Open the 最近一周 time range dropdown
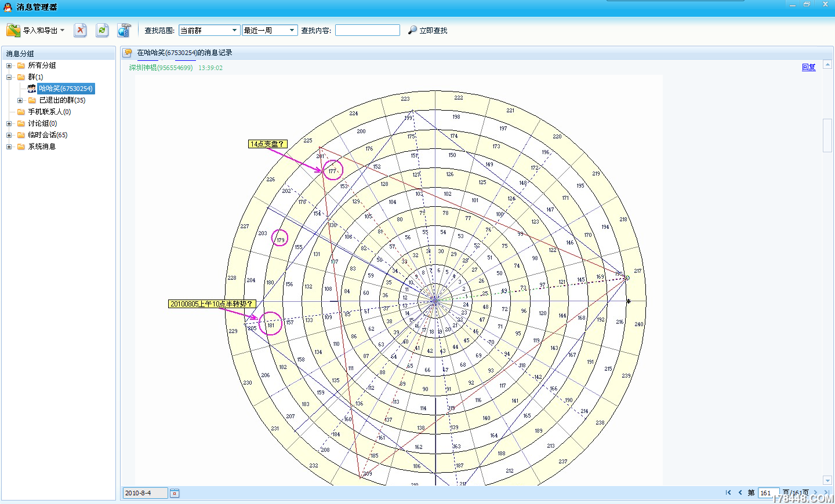Viewport: 835px width, 504px height. pyautogui.click(x=270, y=30)
